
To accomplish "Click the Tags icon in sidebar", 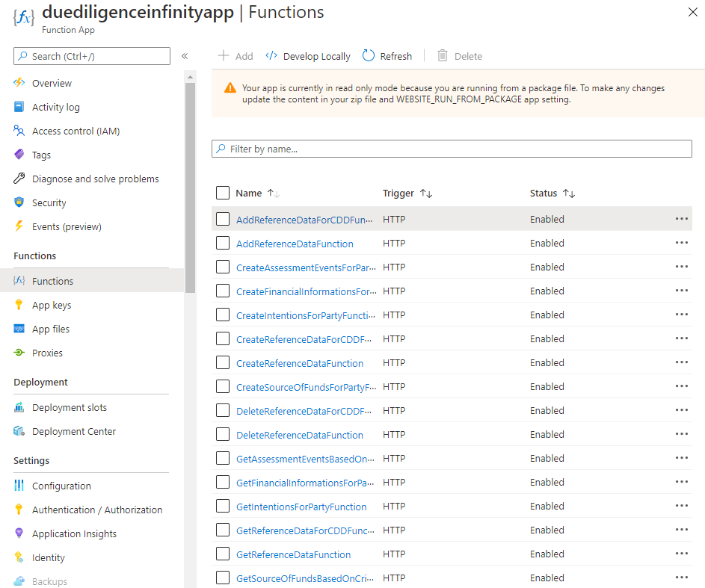I will point(19,155).
